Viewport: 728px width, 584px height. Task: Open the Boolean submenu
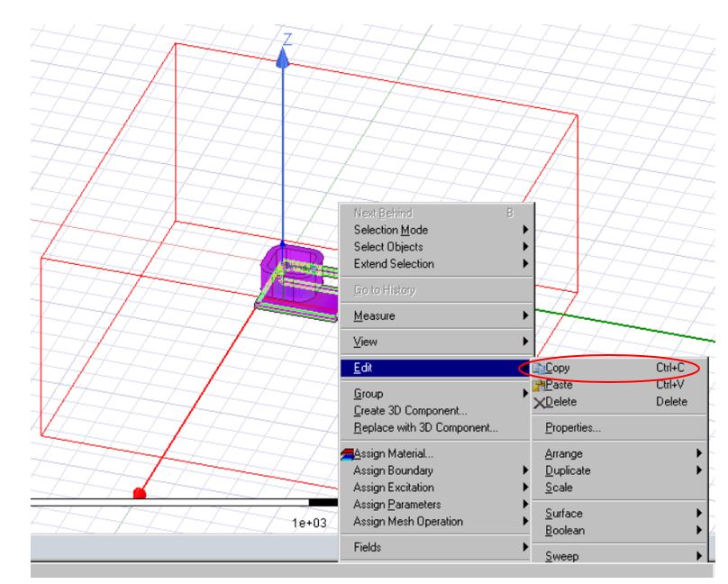click(619, 531)
